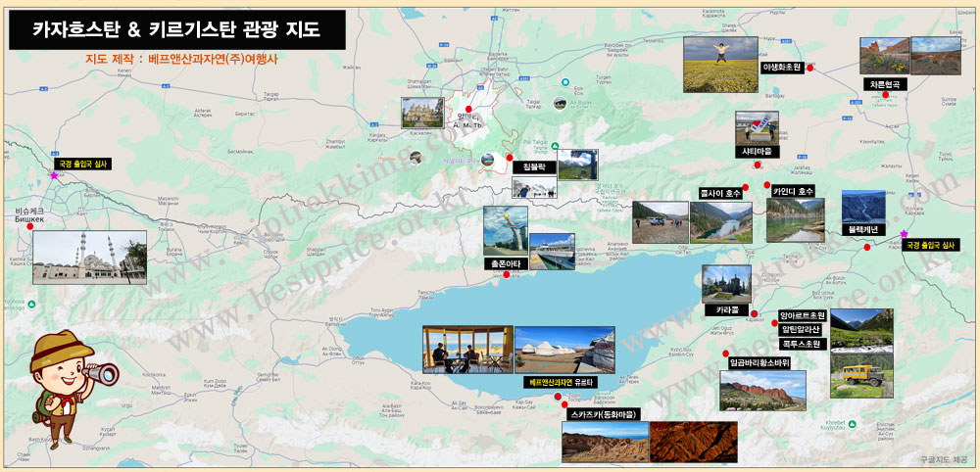
Task: Click the 베프앤산과자연 유르타 label
Action: coord(561,383)
